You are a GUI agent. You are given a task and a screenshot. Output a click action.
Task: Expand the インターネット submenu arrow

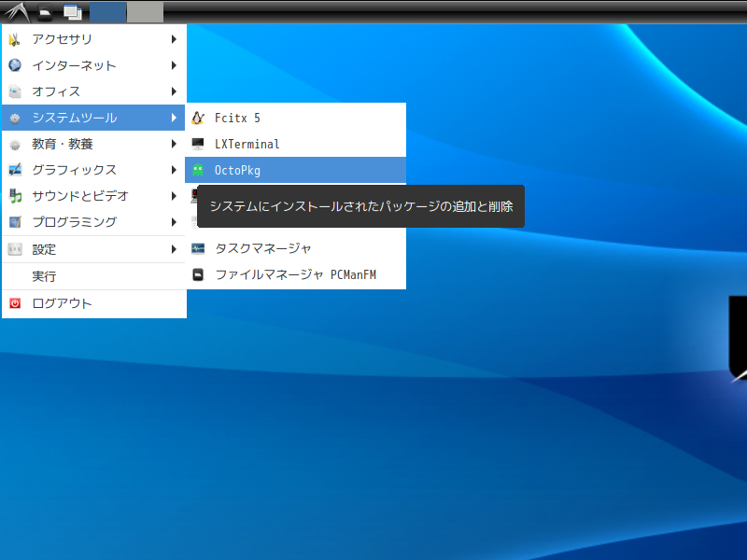pyautogui.click(x=174, y=65)
